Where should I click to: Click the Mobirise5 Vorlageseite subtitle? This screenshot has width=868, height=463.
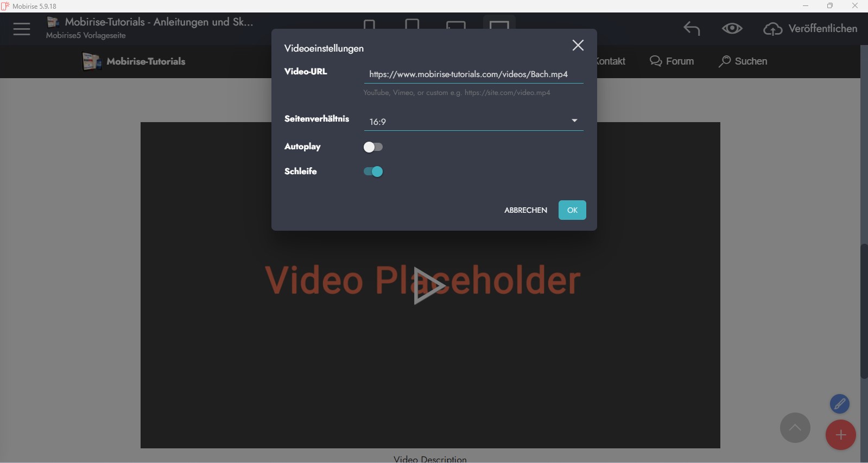click(x=86, y=35)
